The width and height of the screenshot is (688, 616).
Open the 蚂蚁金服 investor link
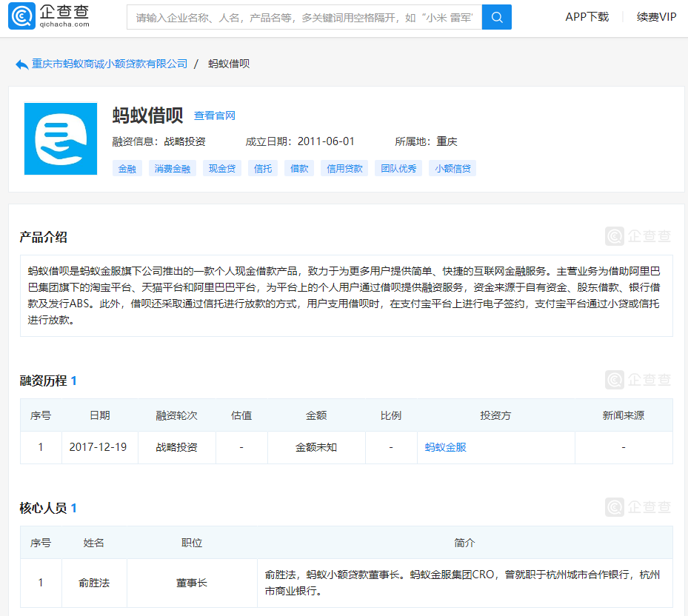tap(446, 447)
